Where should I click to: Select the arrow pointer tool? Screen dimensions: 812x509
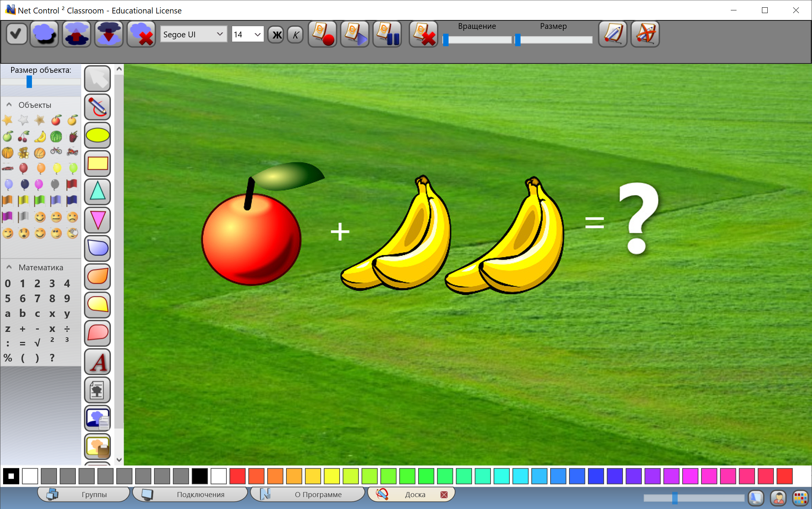pyautogui.click(x=97, y=79)
